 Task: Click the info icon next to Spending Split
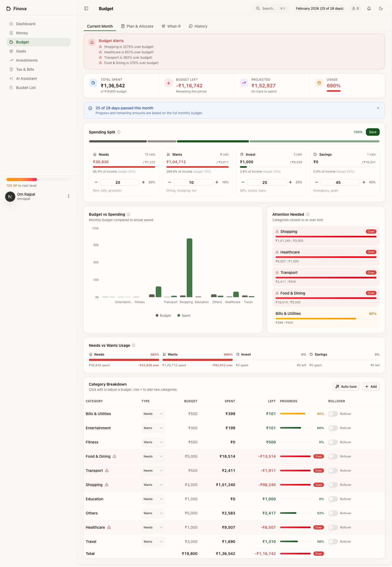(119, 132)
